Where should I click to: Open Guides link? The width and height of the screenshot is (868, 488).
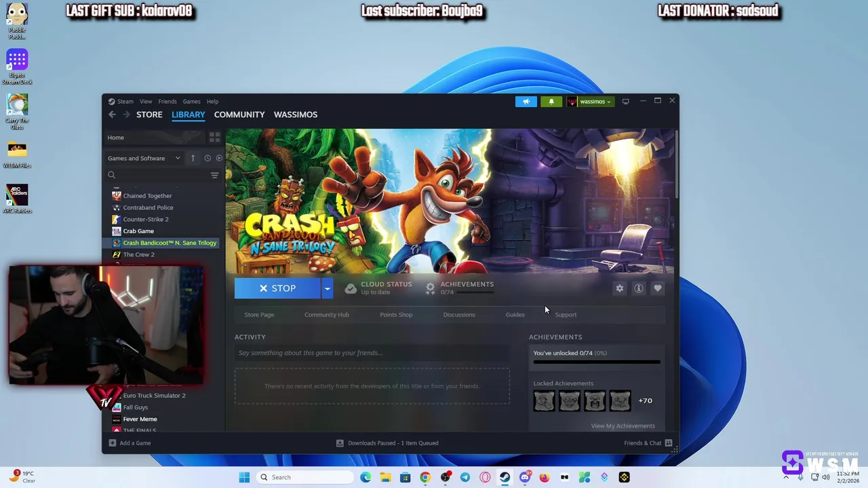pos(515,314)
